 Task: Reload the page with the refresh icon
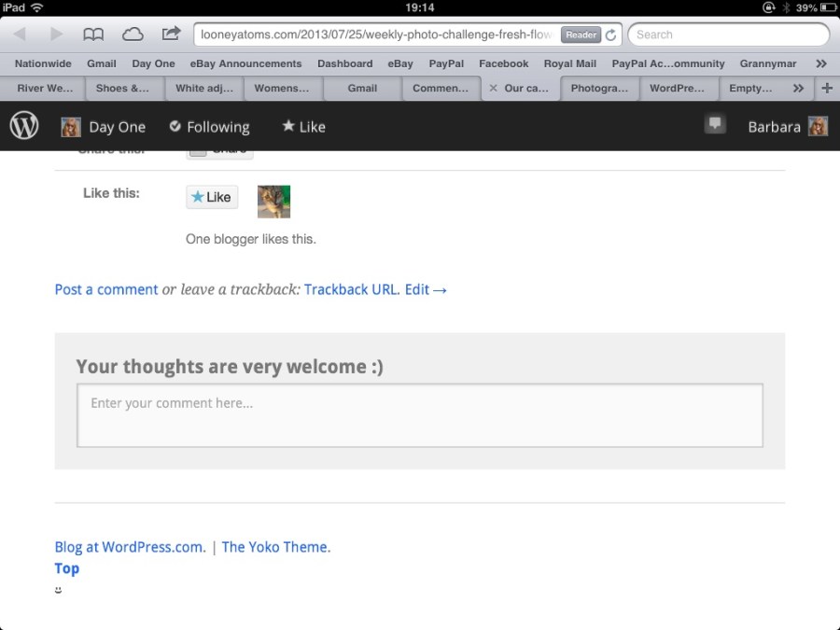[x=610, y=35]
